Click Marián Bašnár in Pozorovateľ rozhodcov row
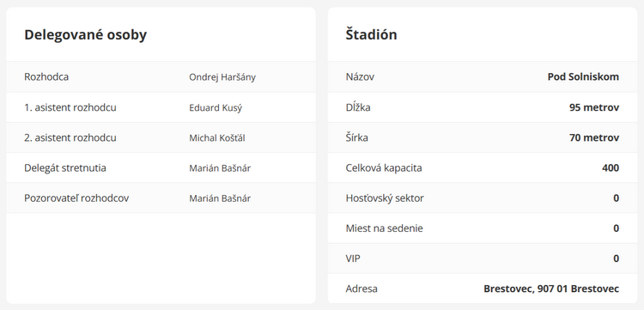The image size is (644, 310). [220, 198]
